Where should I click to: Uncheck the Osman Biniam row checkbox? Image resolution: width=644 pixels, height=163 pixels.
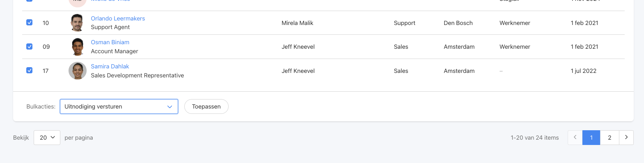[x=30, y=47]
